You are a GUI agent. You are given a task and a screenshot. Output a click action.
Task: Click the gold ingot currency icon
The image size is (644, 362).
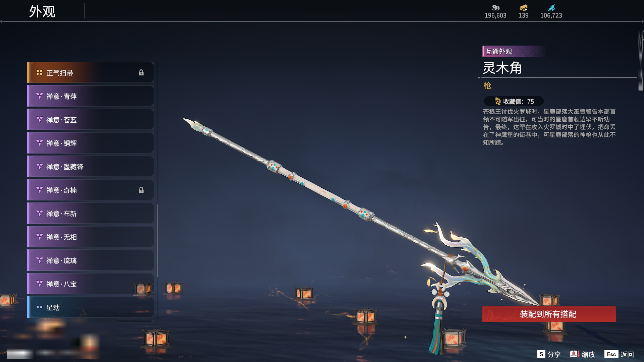[524, 8]
